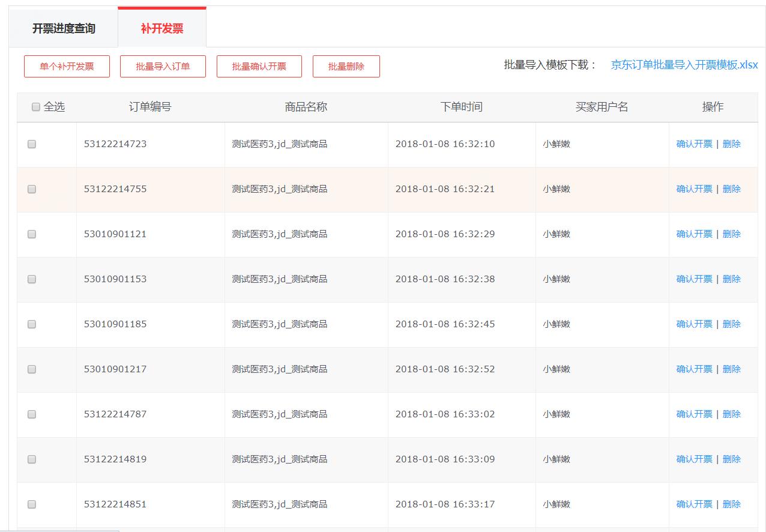Click the 订单编号 column header
Viewport: 766px width, 532px height.
coord(150,107)
